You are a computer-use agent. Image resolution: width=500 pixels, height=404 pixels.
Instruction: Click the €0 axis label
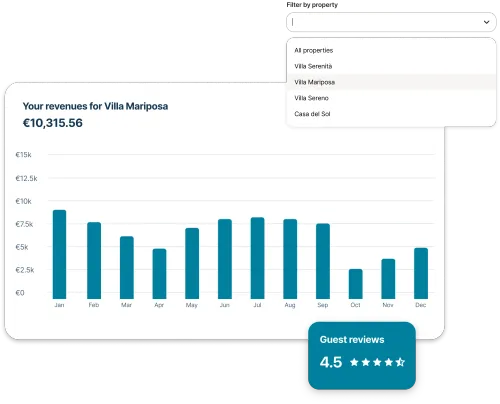(x=20, y=293)
